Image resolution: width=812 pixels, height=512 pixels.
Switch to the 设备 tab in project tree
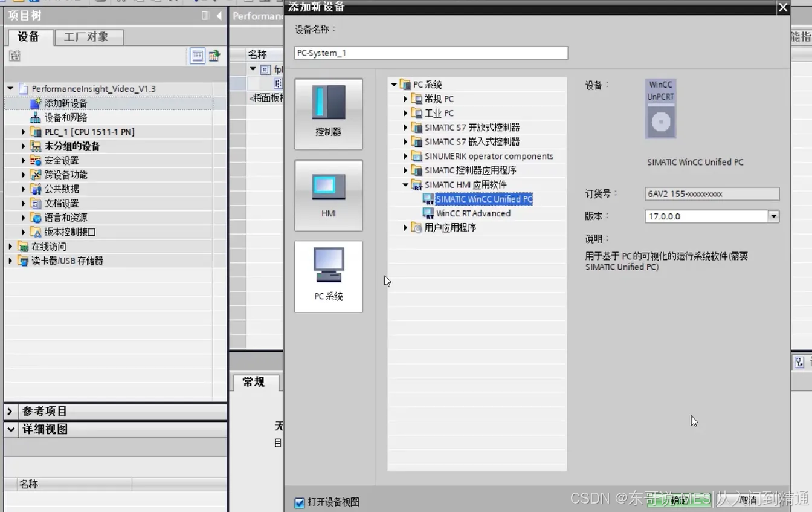click(28, 37)
